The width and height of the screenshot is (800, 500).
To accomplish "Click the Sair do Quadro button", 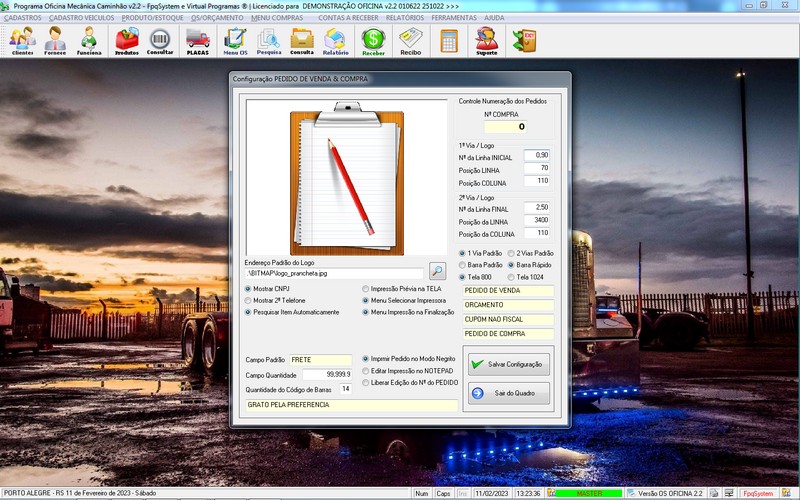I will (507, 393).
